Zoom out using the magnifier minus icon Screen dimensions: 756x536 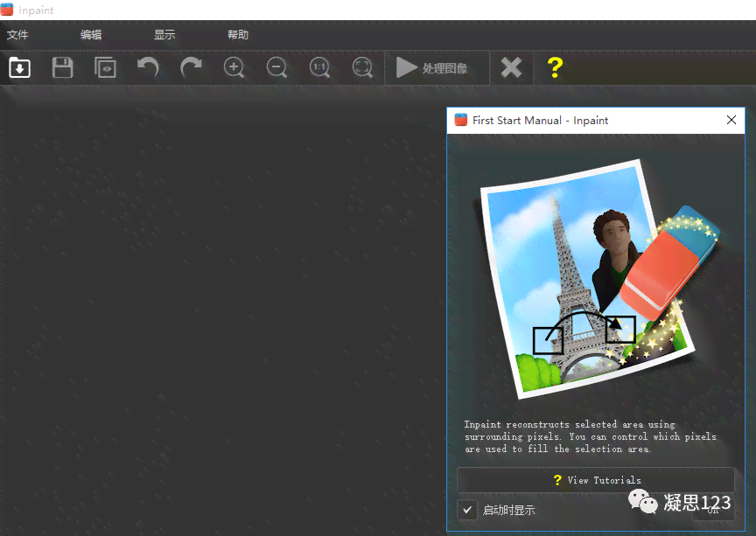[276, 67]
